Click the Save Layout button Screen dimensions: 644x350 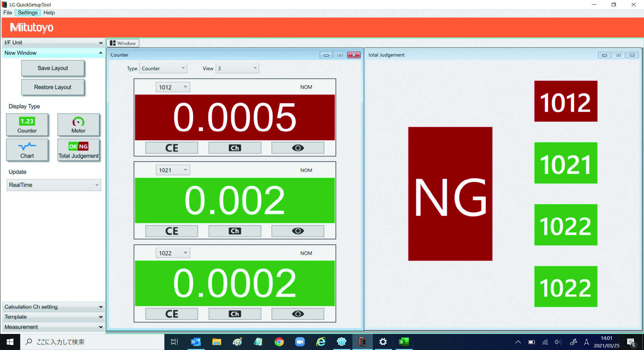click(53, 68)
